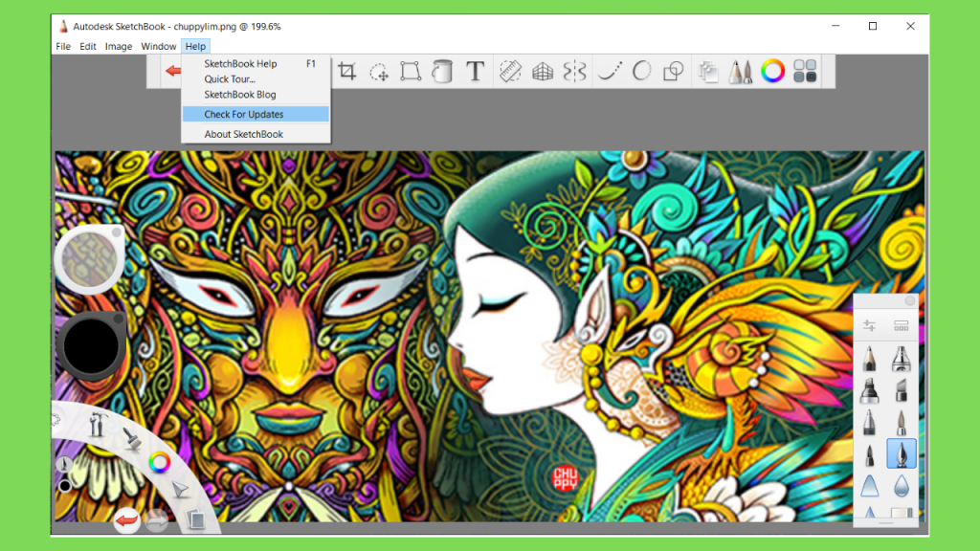Enable the Ruler guide tool
This screenshot has width=980, height=551.
(x=510, y=71)
